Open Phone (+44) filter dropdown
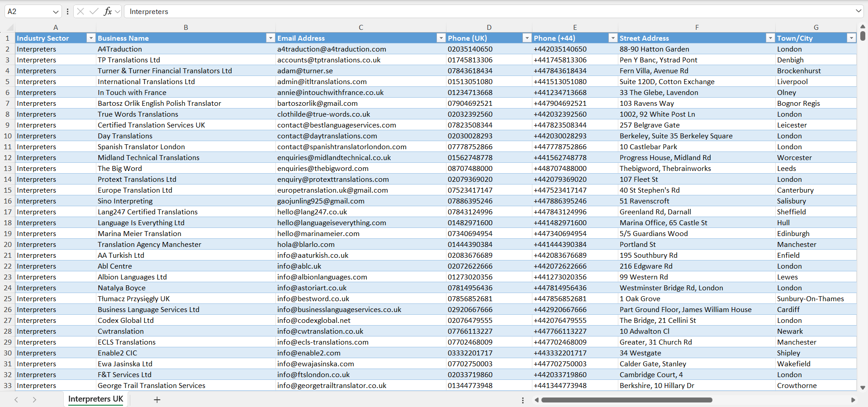This screenshot has height=407, width=868. click(x=613, y=38)
